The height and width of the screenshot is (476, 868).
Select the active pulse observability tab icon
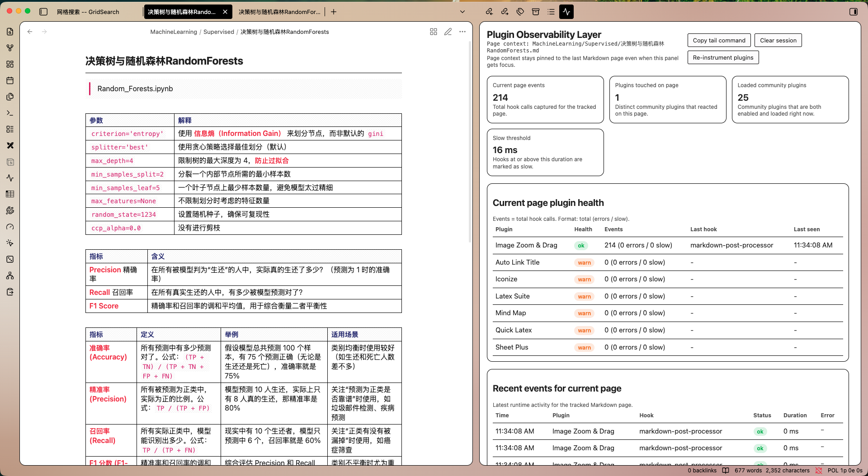tap(566, 12)
